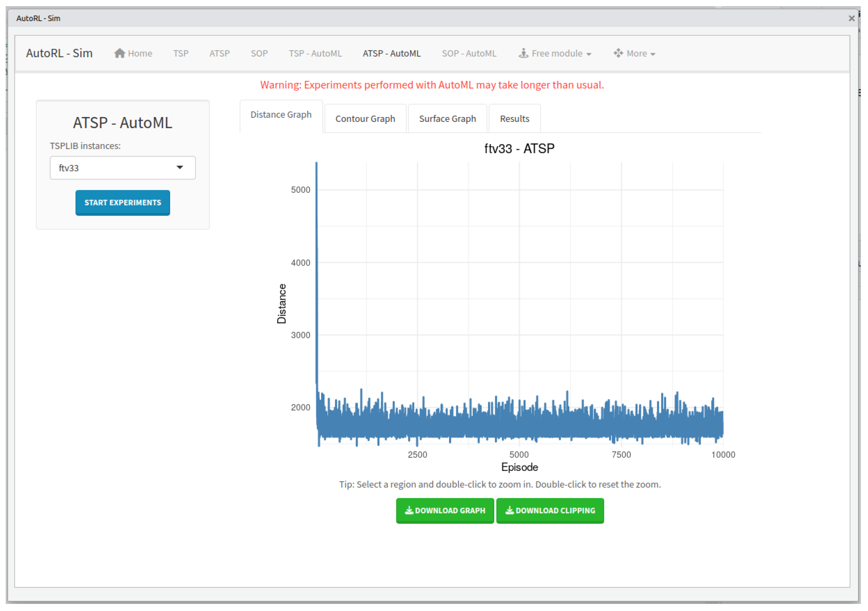Expand the More menu caret
The width and height of the screenshot is (868, 611).
pyautogui.click(x=653, y=54)
